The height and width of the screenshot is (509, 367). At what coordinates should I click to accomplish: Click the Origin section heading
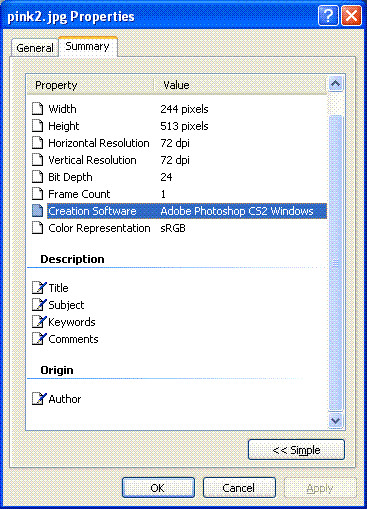[57, 370]
